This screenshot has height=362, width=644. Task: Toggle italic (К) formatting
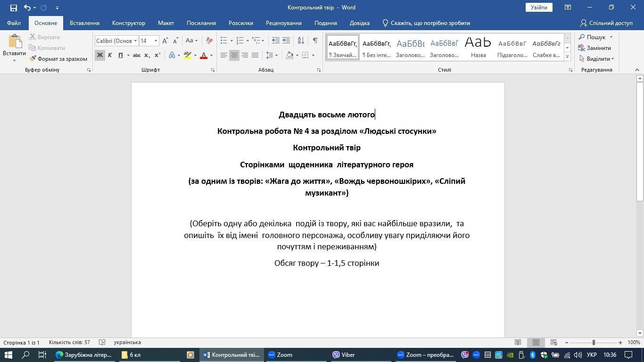(x=110, y=55)
